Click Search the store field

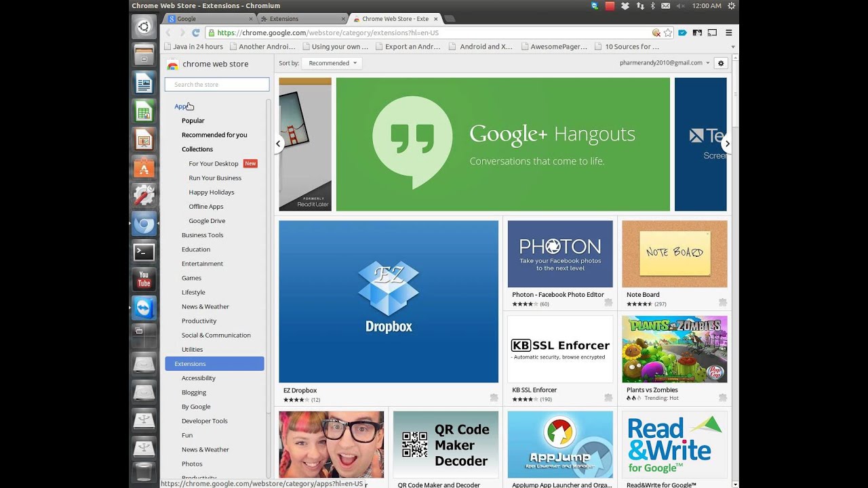click(217, 85)
